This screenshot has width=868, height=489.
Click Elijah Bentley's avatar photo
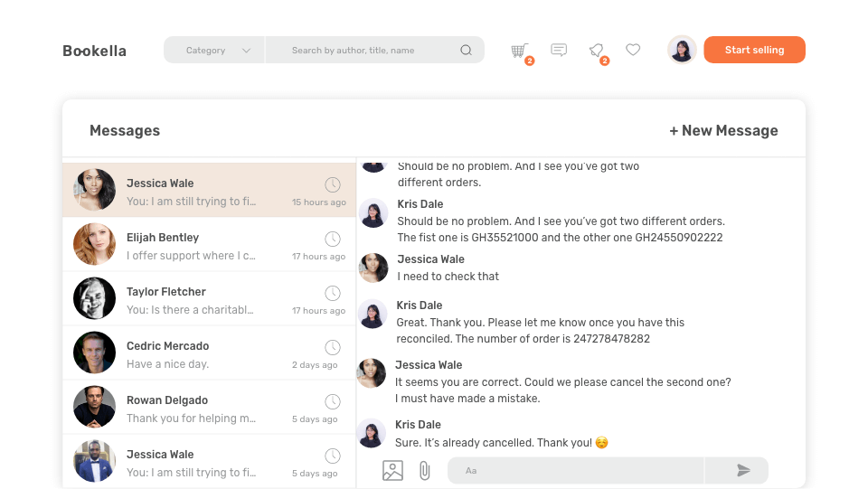click(x=94, y=244)
